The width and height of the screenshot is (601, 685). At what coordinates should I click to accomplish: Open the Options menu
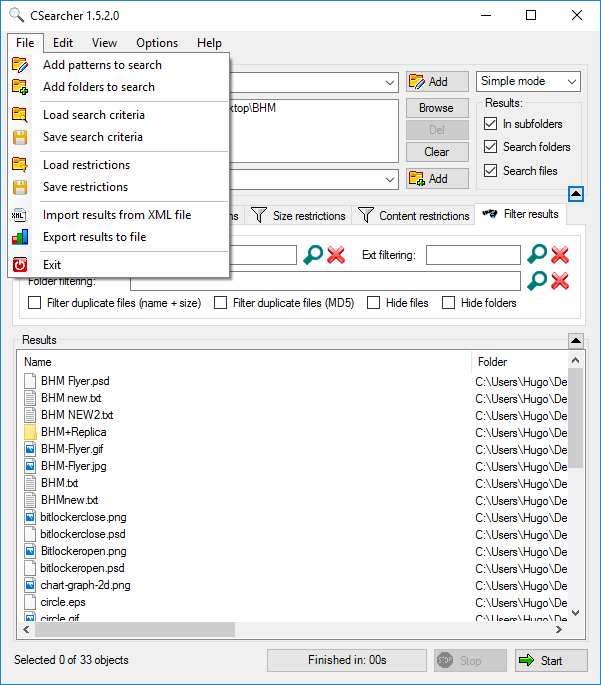[157, 43]
